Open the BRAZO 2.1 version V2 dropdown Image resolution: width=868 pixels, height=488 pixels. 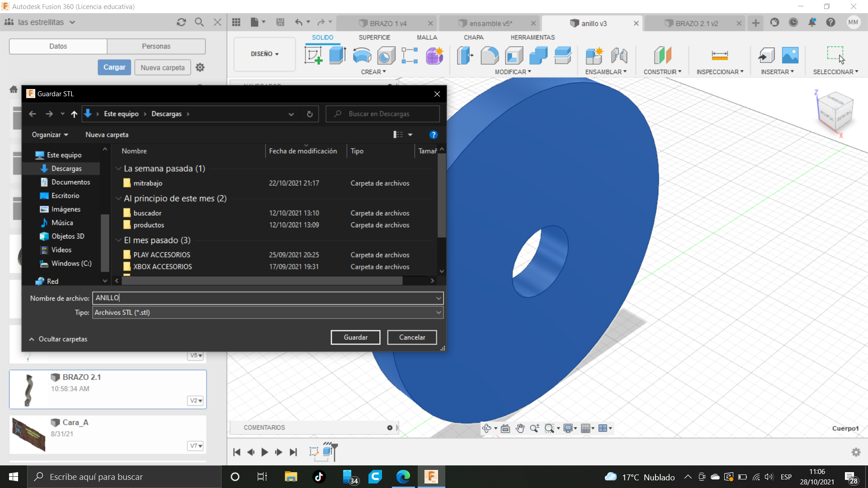click(196, 401)
